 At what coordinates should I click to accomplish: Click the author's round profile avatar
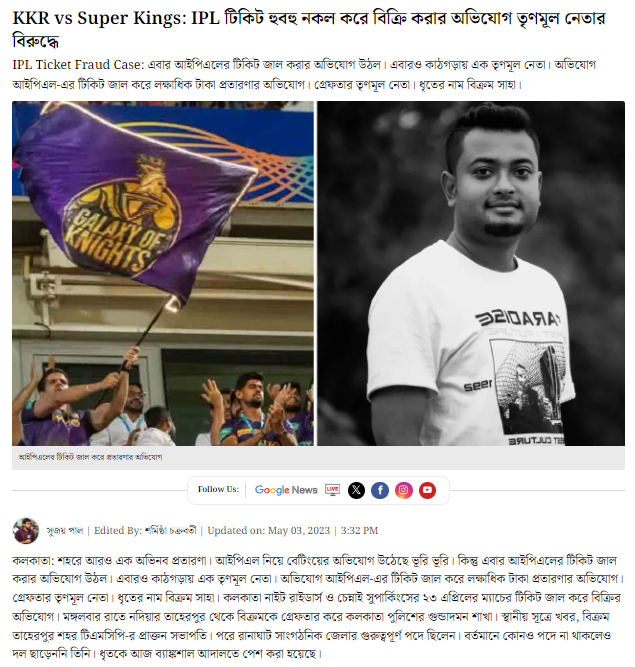[26, 530]
